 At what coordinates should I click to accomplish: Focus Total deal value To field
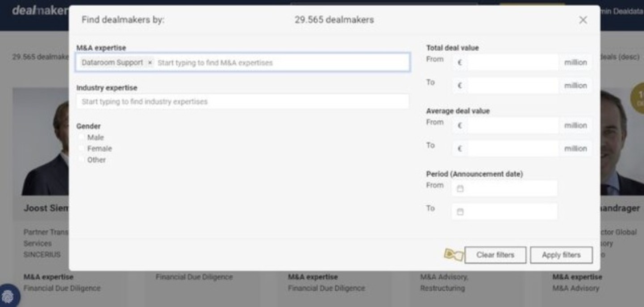(x=513, y=86)
